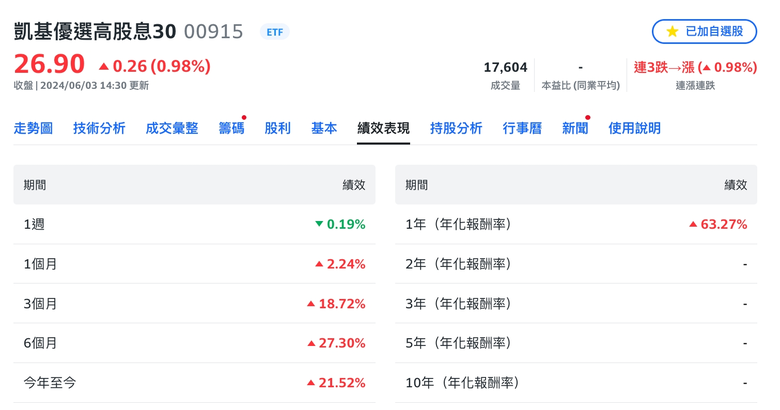The image size is (780, 410).
Task: Click the 成交量 label
Action: pyautogui.click(x=505, y=86)
